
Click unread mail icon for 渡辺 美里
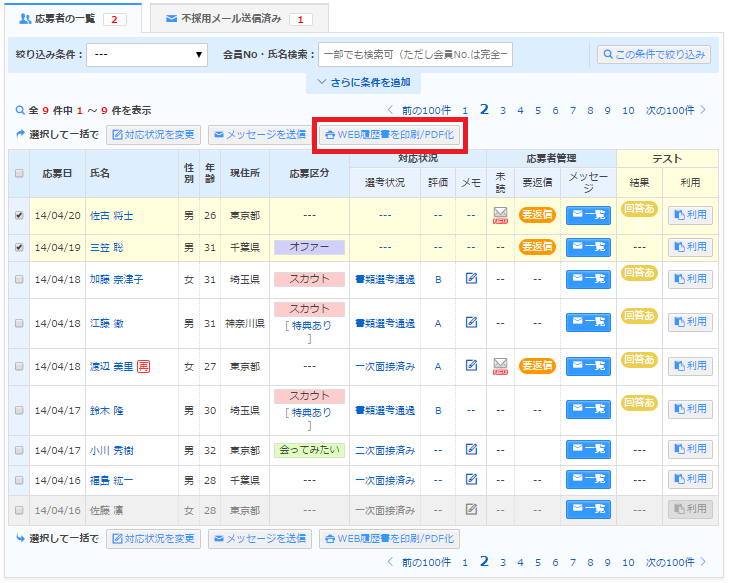500,366
